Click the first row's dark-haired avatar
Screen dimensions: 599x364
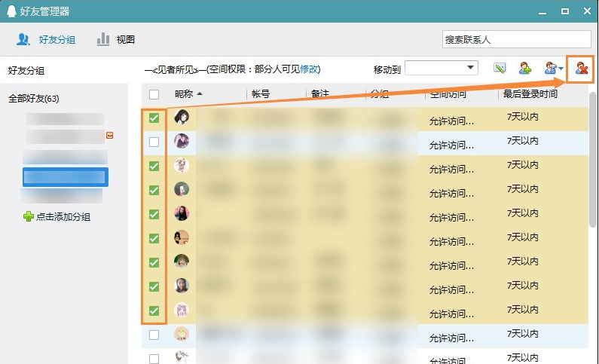coord(182,117)
